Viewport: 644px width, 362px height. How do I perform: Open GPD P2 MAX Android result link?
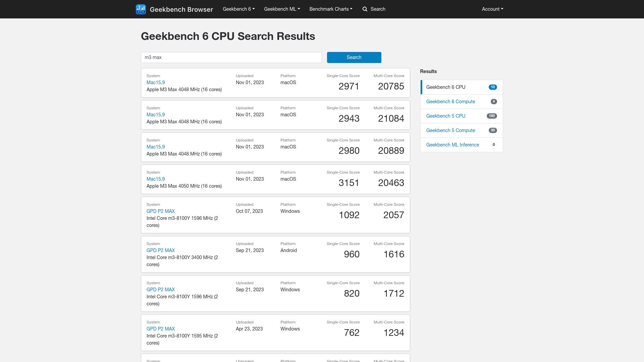[161, 250]
